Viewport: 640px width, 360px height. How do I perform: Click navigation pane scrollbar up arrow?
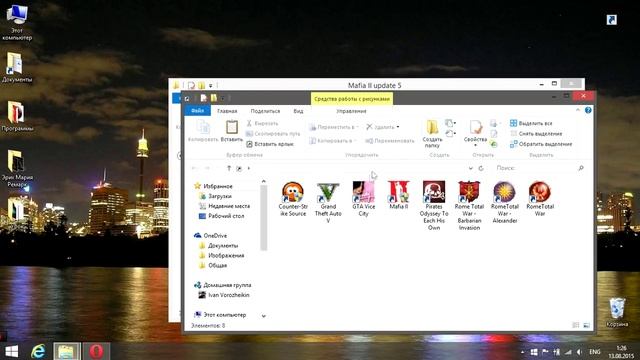tap(264, 182)
